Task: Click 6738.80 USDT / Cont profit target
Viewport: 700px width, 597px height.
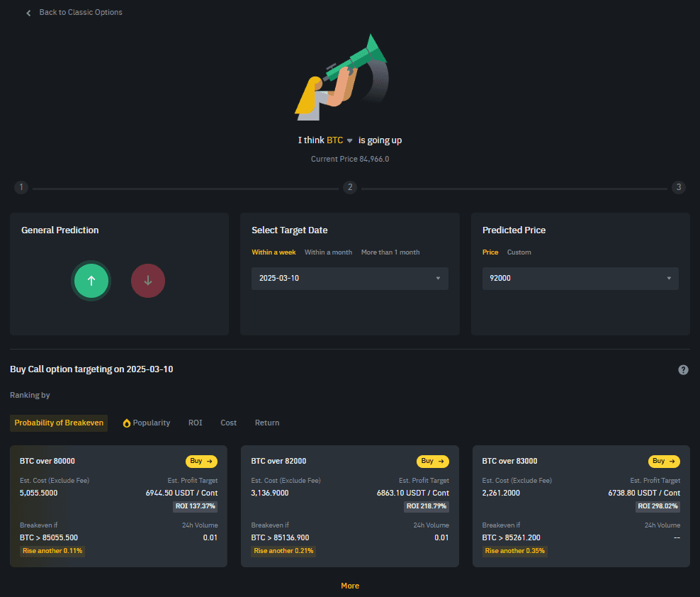Action: point(644,493)
